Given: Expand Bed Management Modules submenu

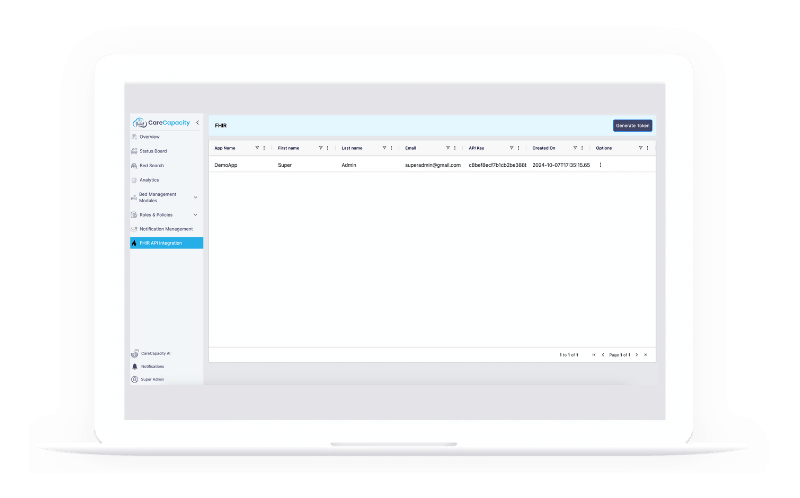Looking at the screenshot, I should [x=195, y=197].
